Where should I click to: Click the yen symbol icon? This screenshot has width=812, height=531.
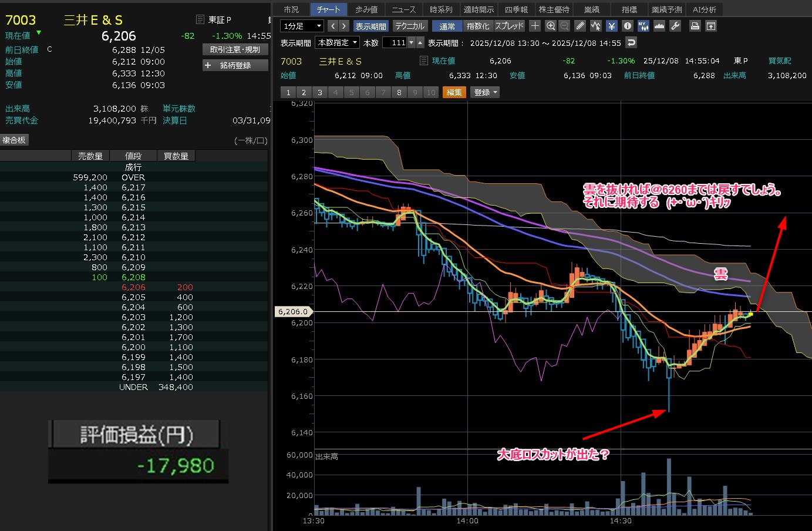tap(612, 26)
